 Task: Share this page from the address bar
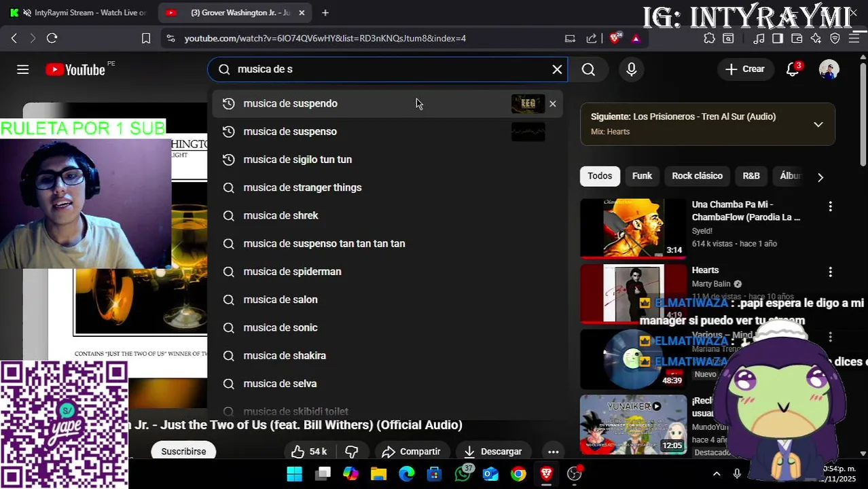[592, 39]
